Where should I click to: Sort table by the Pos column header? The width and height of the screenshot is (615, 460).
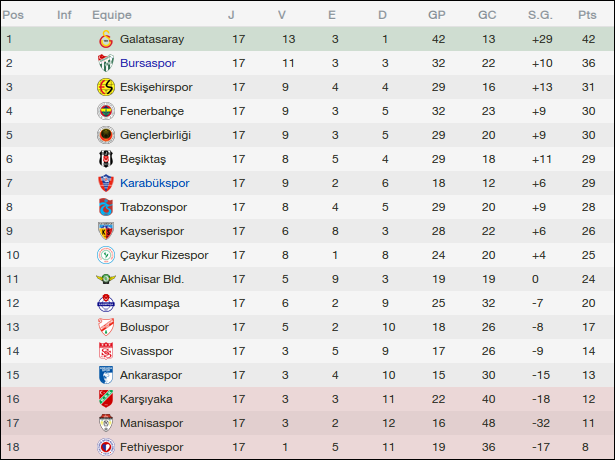tap(13, 15)
